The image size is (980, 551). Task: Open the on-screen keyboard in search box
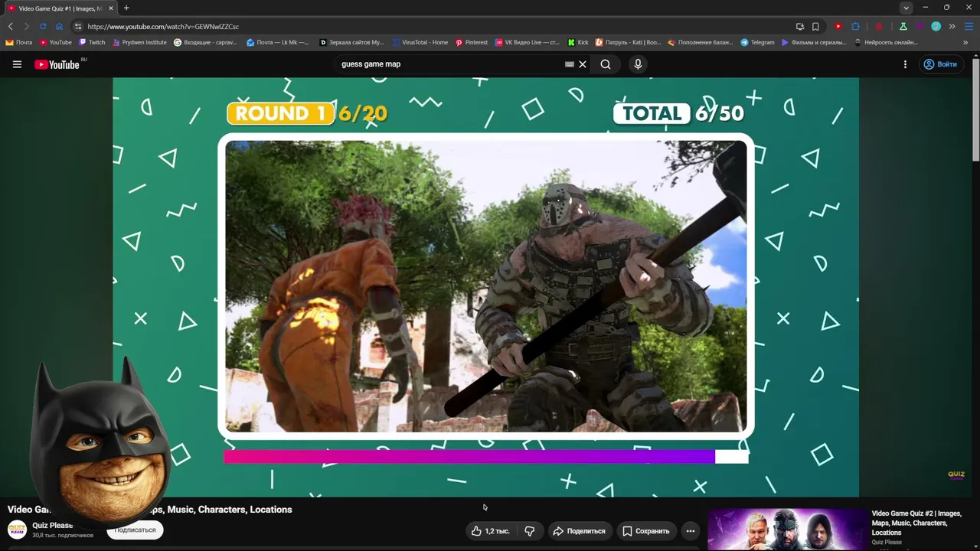pyautogui.click(x=569, y=64)
